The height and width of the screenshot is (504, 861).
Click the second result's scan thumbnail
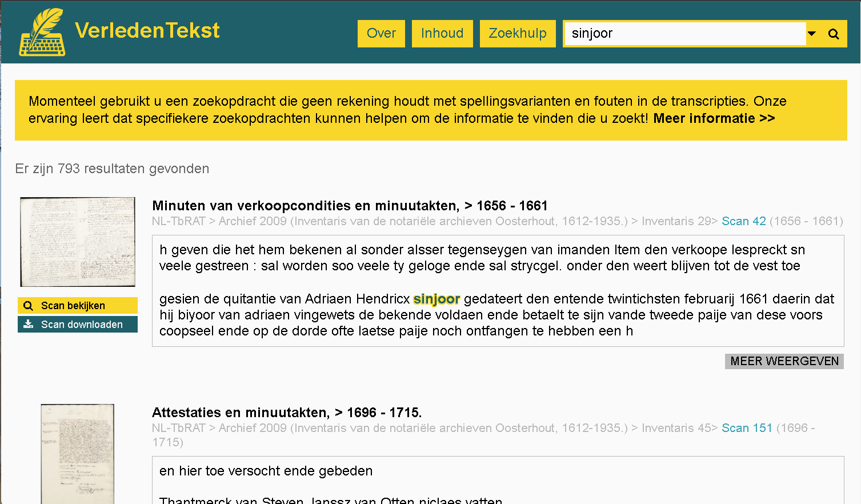point(78,454)
